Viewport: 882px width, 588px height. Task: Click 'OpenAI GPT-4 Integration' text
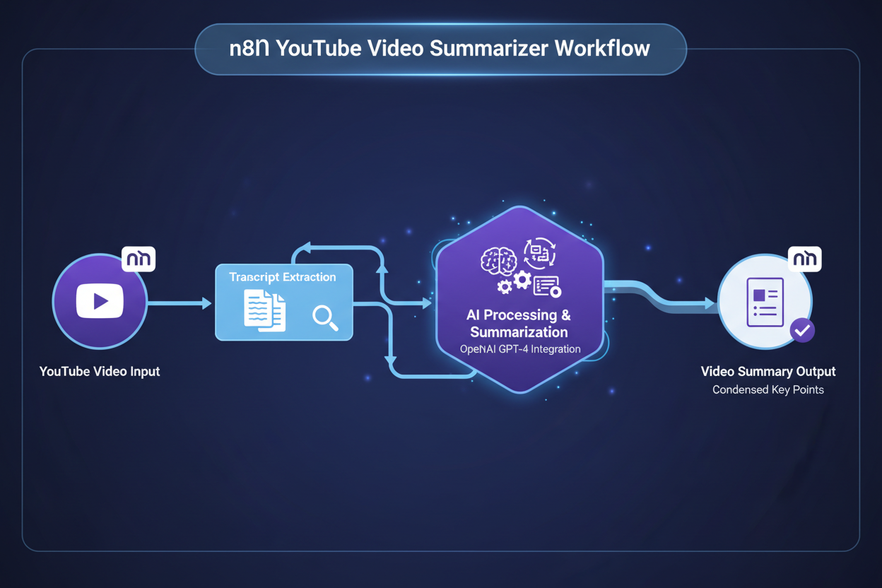(x=520, y=349)
